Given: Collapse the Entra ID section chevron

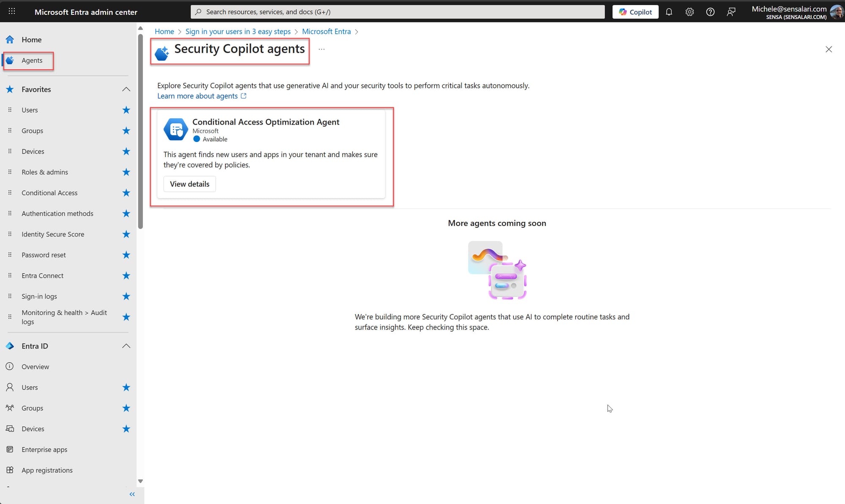Looking at the screenshot, I should (126, 346).
